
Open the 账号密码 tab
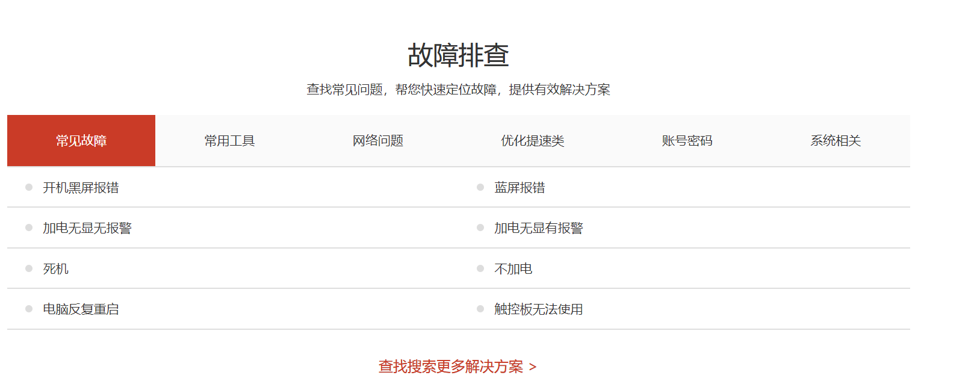point(687,141)
